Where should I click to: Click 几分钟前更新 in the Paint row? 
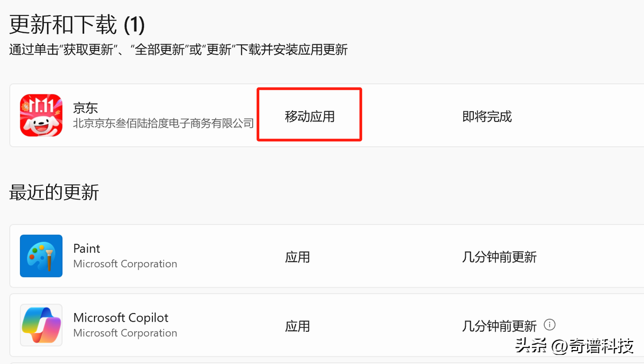499,257
